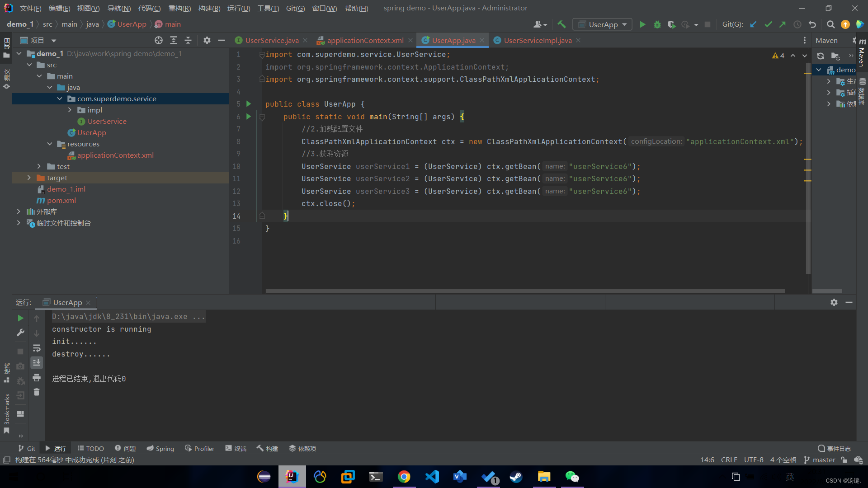Click the Git commit checkmark icon
Screen dimensions: 868x488
[768, 24]
